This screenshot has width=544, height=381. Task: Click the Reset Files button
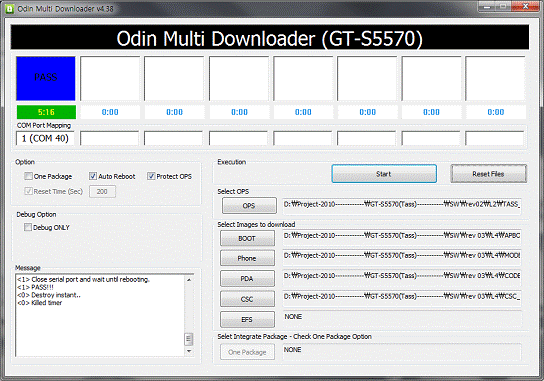488,174
